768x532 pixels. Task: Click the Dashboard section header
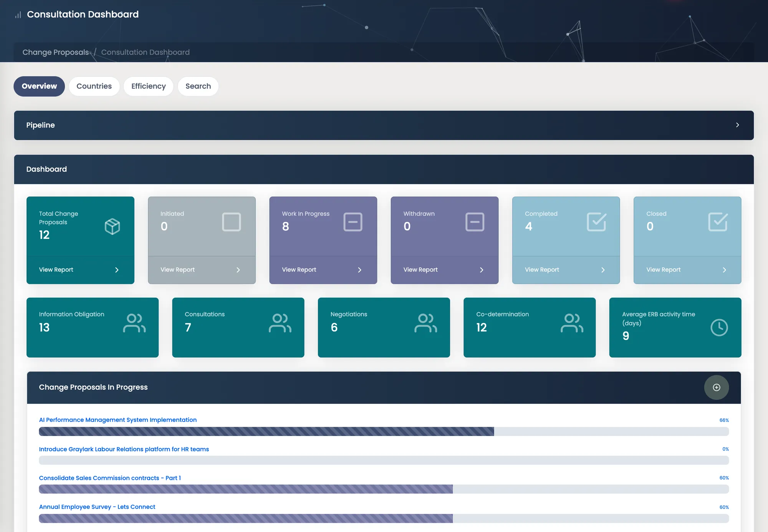(x=384, y=169)
